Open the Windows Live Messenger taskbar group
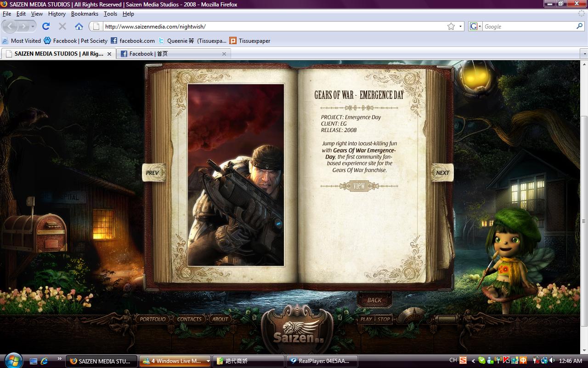588x368 pixels. point(175,361)
